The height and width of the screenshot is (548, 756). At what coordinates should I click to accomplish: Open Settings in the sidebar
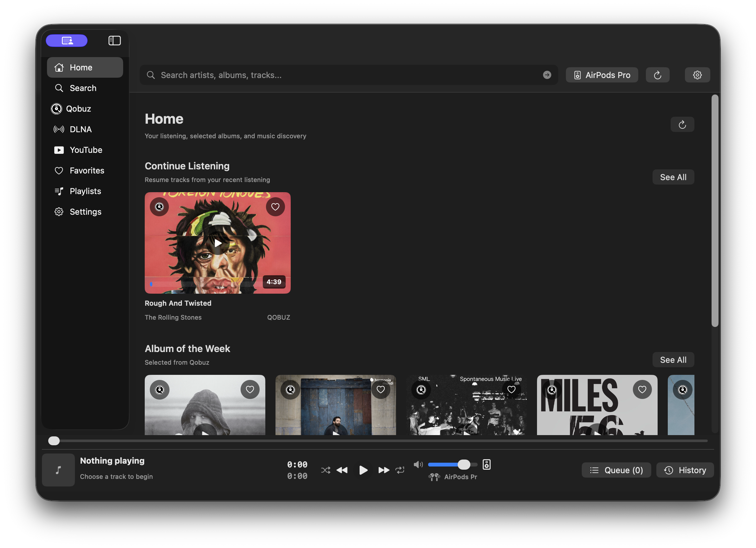85,212
